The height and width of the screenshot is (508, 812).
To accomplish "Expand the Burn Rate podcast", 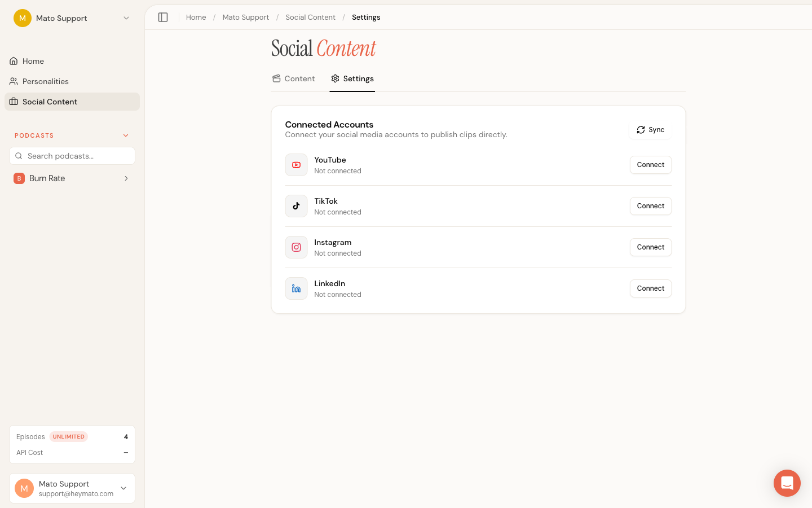I will click(126, 178).
